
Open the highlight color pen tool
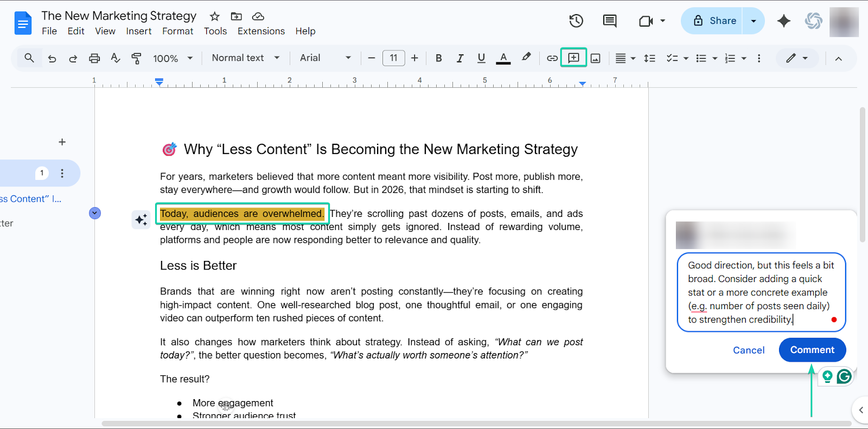526,57
